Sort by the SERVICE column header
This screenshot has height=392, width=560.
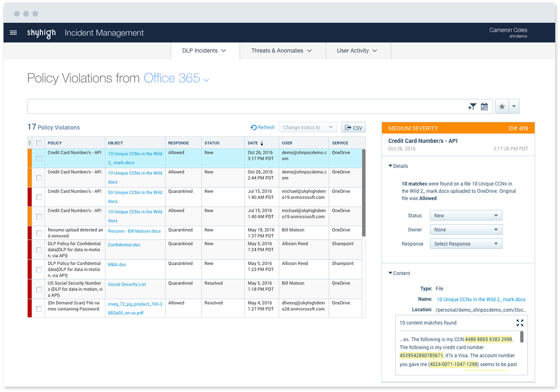pos(340,143)
